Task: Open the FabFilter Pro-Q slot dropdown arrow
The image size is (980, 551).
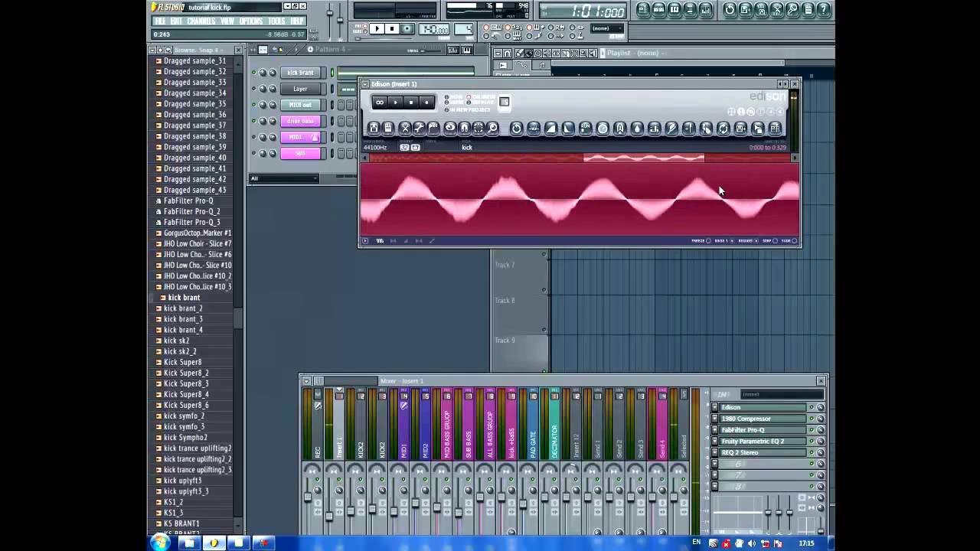Action: 715,430
